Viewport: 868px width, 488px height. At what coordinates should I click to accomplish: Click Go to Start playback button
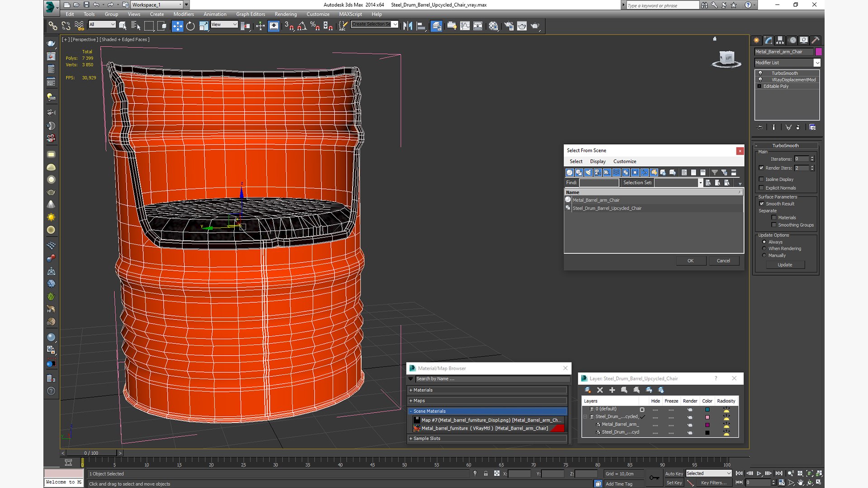[x=739, y=473]
